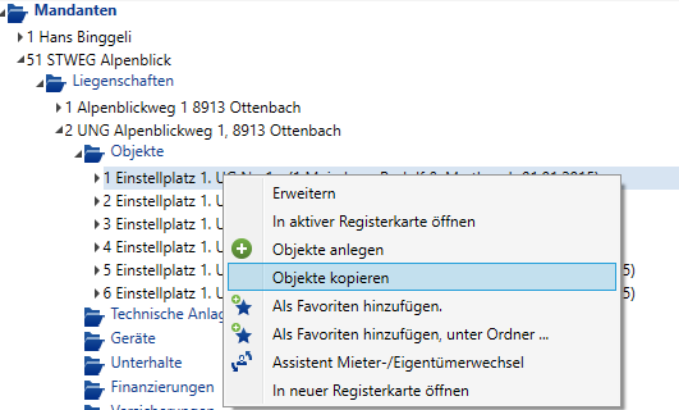Click the Liegenschaften folder icon
The width and height of the screenshot is (679, 410).
pyautogui.click(x=56, y=82)
